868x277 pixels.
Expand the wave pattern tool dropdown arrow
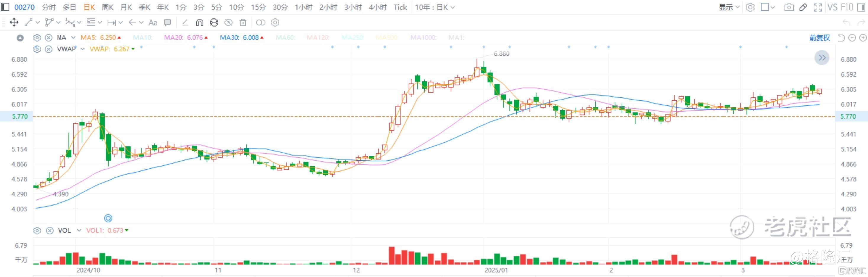click(x=79, y=22)
